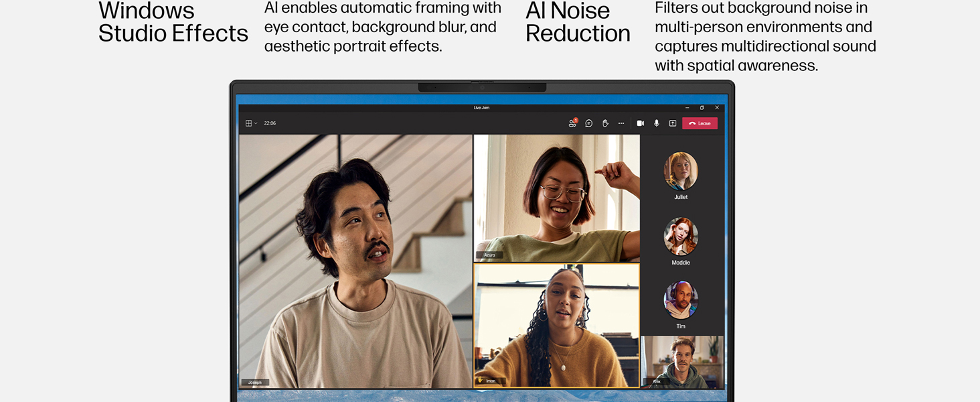The image size is (980, 402).
Task: Open the view layout chevron dropdown
Action: 255,123
